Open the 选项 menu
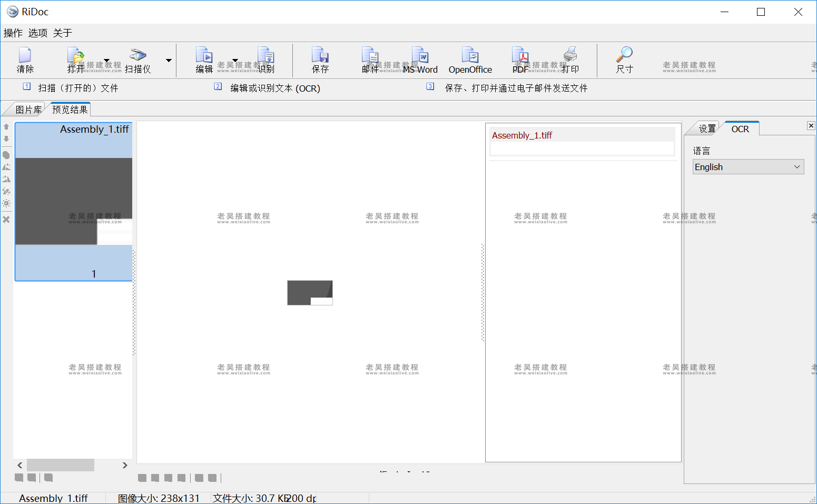The width and height of the screenshot is (817, 504). 37,33
